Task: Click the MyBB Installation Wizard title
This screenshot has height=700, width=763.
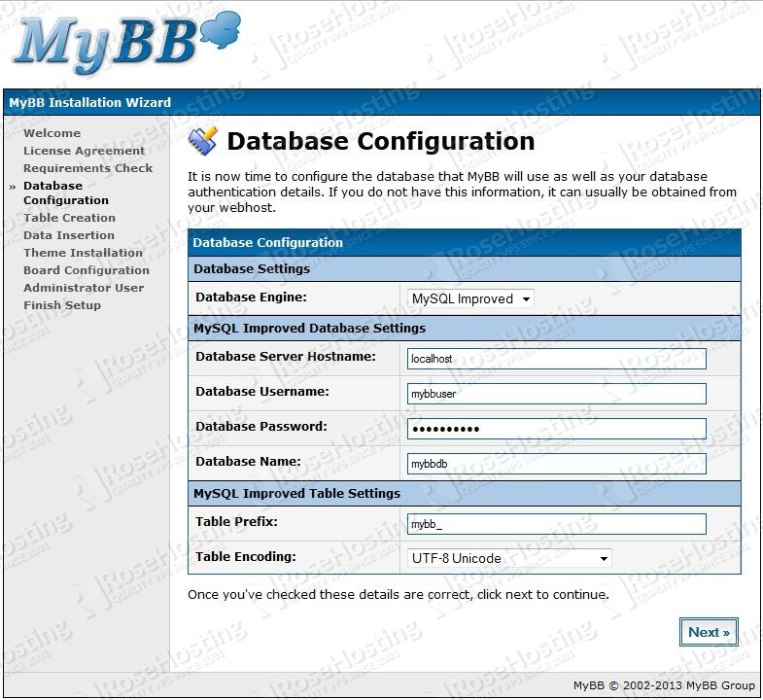Action: tap(90, 102)
